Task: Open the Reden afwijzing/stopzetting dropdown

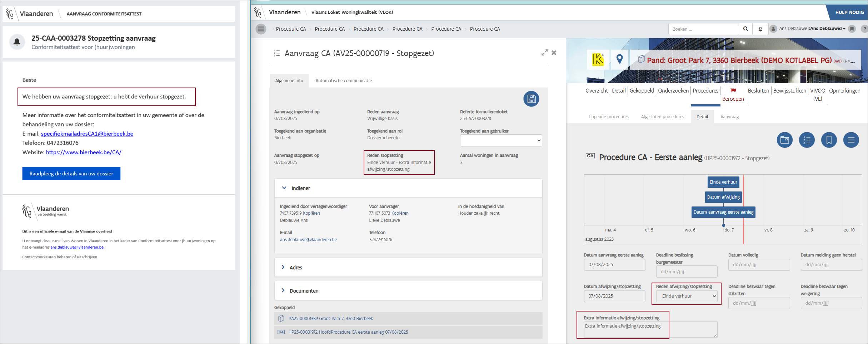Action: pyautogui.click(x=687, y=296)
